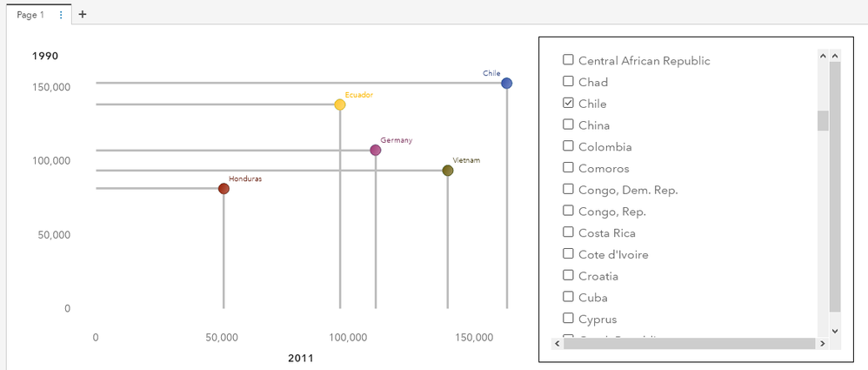Click the red Honduras marker

pyautogui.click(x=224, y=189)
